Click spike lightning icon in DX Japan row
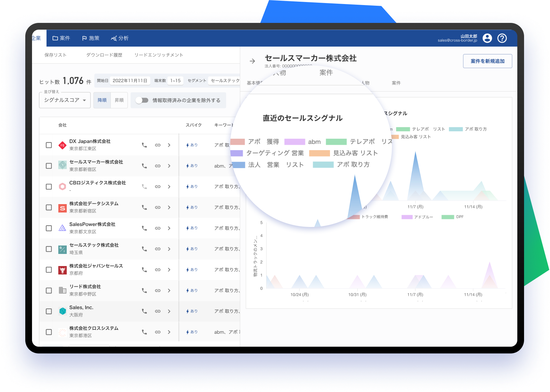This screenshot has height=392, width=550. [x=188, y=145]
